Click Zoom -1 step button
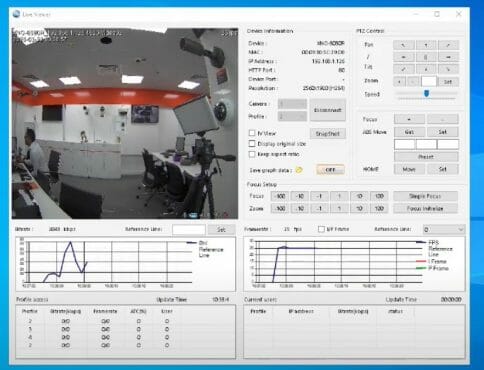484x370 pixels. [319, 208]
